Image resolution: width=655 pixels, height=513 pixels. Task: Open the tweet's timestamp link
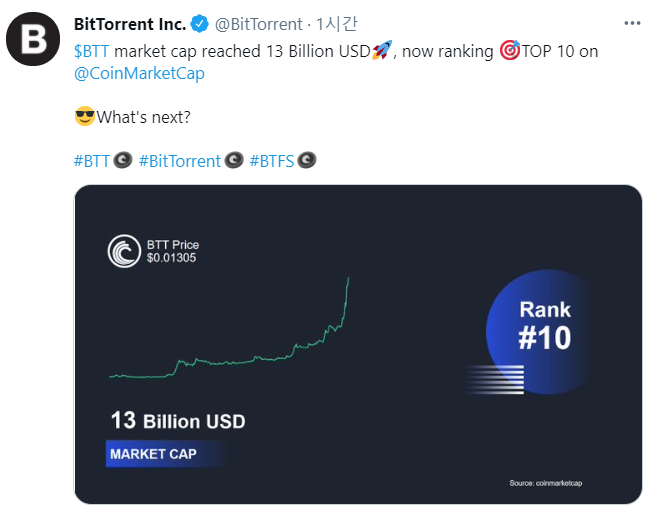(x=337, y=24)
